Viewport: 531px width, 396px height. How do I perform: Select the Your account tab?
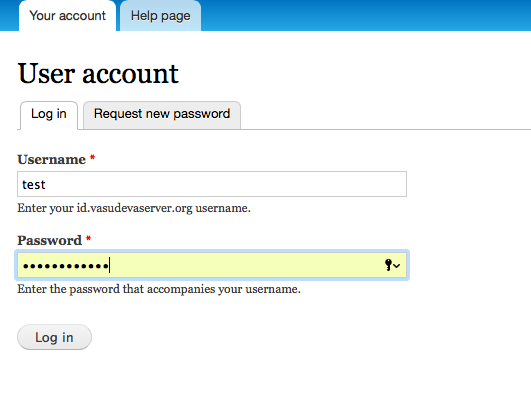pos(67,16)
